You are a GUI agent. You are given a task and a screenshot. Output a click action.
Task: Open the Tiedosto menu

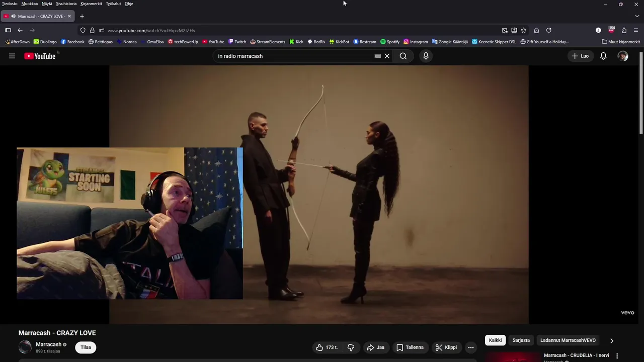[x=10, y=4]
